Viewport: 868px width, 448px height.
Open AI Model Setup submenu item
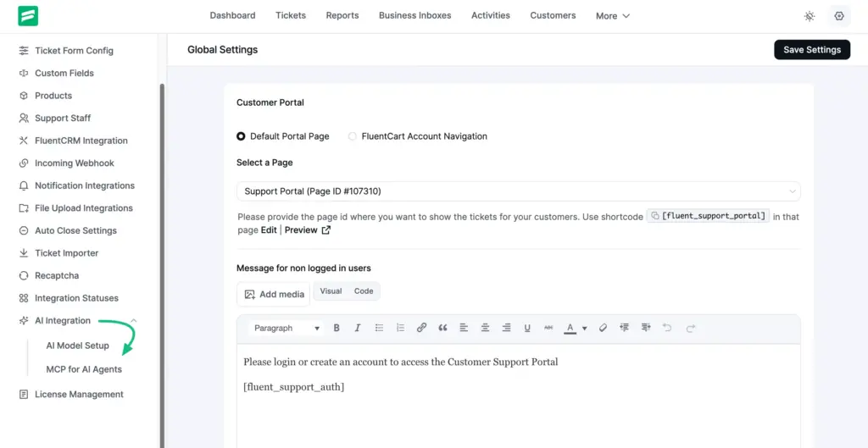coord(77,346)
